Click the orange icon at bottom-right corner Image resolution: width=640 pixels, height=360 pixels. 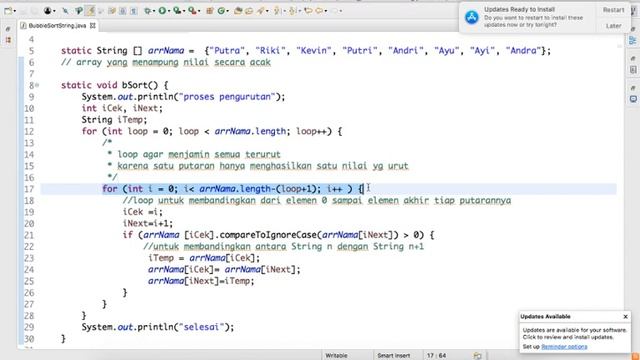(635, 356)
